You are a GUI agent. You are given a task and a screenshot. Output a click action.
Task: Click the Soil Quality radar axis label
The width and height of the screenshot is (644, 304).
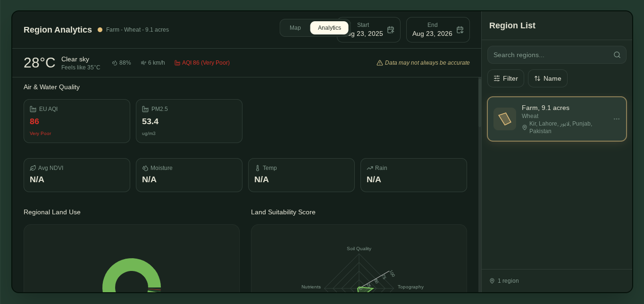[359, 249]
